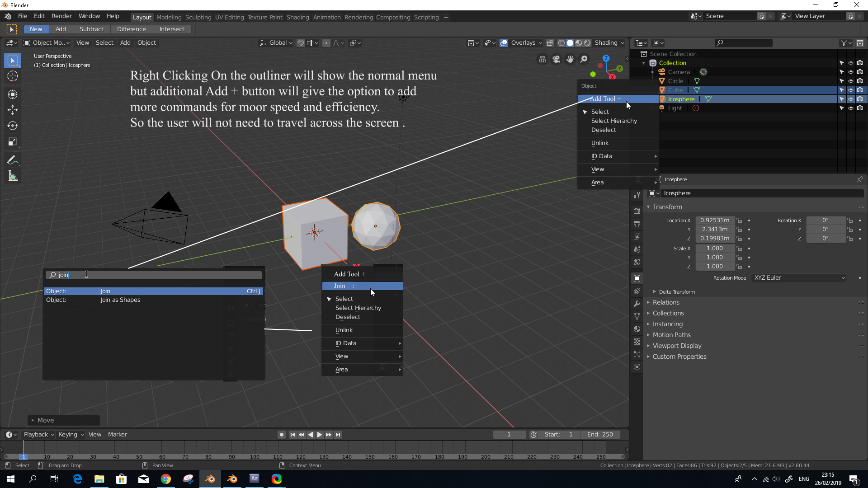Play the animation forward
Image resolution: width=868 pixels, height=488 pixels.
[x=320, y=435]
